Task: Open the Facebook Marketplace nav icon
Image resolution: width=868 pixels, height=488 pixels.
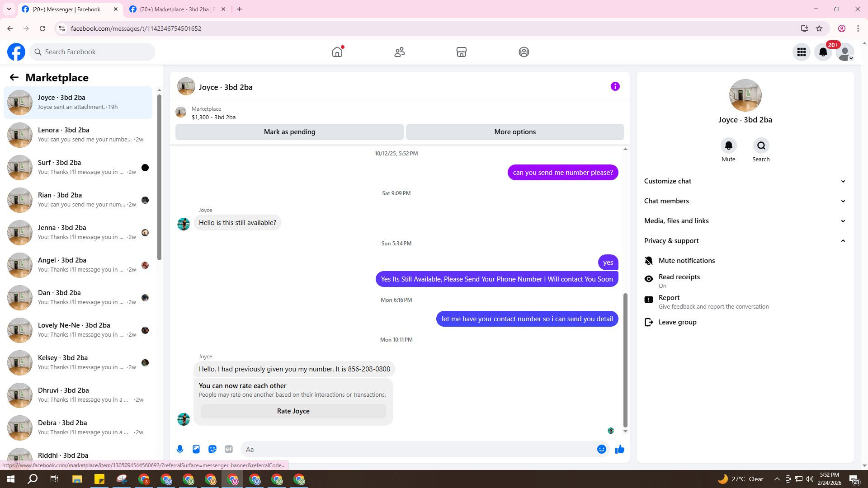Action: (461, 52)
